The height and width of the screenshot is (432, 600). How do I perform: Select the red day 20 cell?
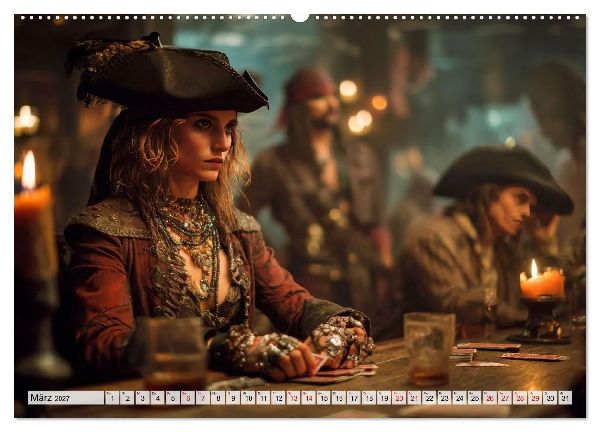[x=399, y=398]
